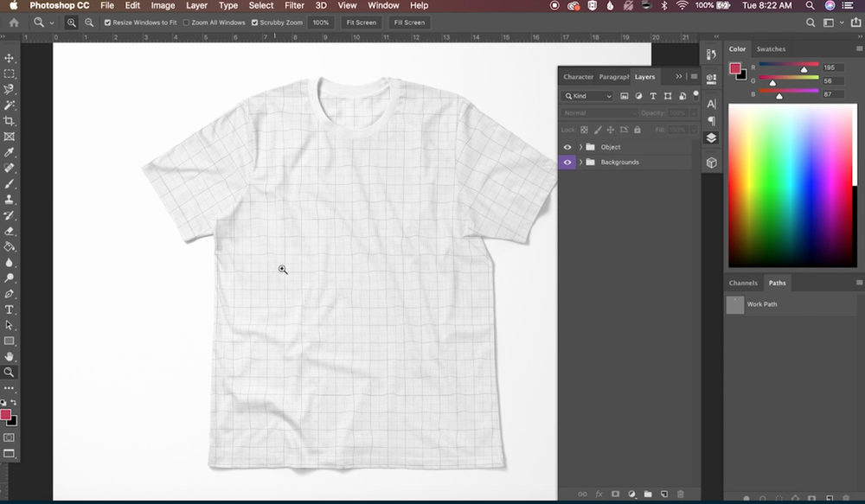The image size is (865, 504).
Task: Select the Polygonal Lasso tool
Action: tap(9, 89)
